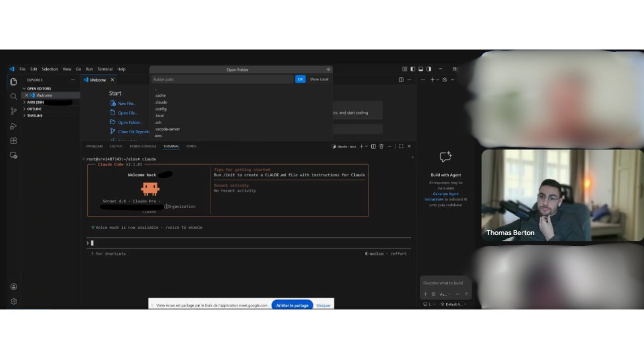This screenshot has height=362, width=644.
Task: Click the Customize Layout icon in title bar
Action: [405, 69]
